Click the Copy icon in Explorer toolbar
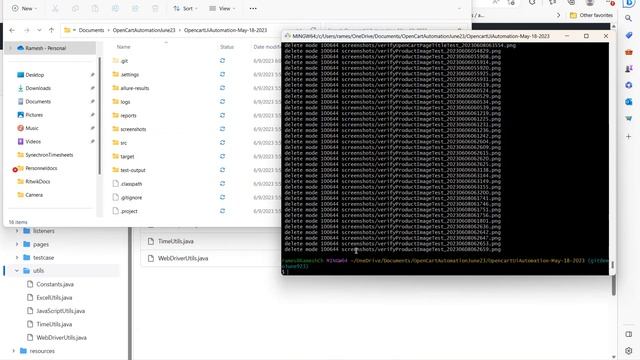 pyautogui.click(x=75, y=9)
